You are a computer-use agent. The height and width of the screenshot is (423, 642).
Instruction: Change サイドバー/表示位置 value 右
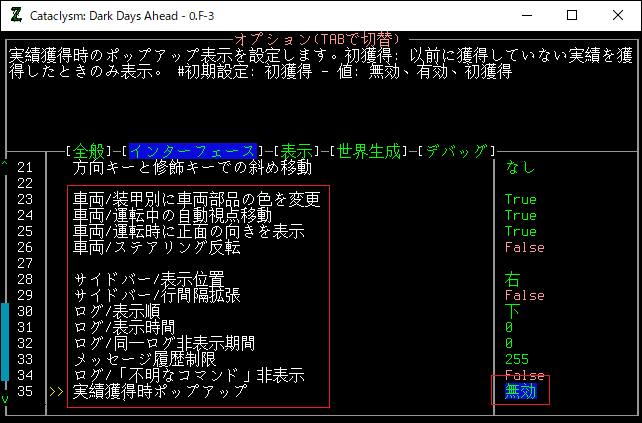[x=512, y=279]
